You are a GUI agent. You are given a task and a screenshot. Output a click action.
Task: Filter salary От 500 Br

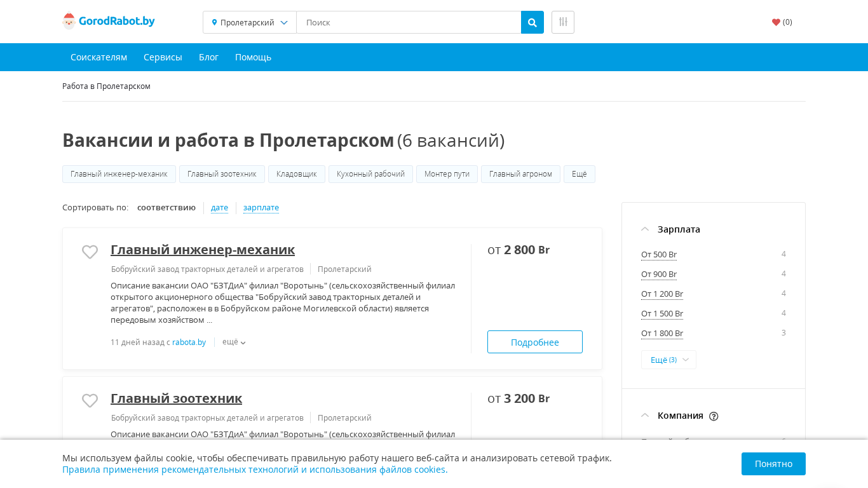[x=659, y=255]
